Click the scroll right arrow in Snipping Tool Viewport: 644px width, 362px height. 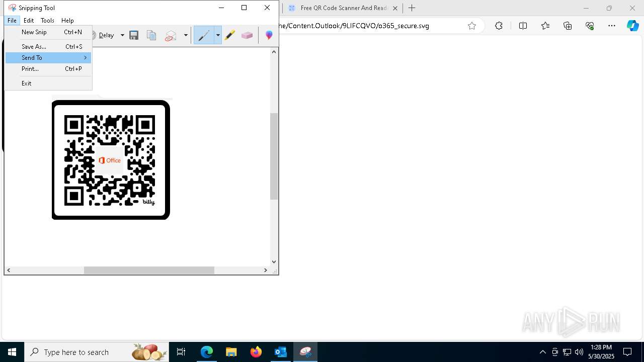coord(266,270)
